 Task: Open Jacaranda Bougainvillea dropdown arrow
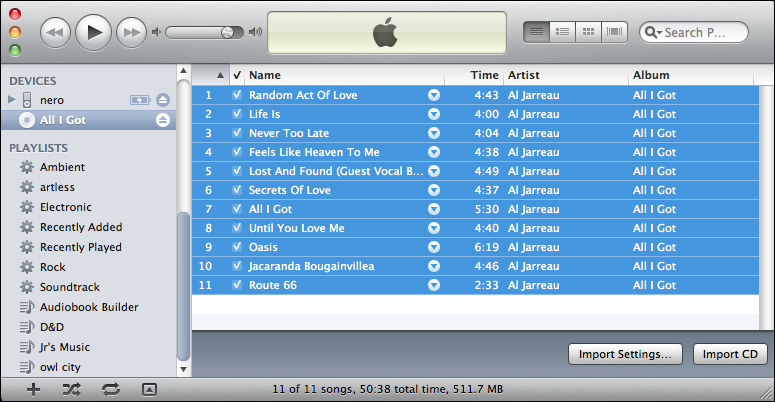(434, 266)
